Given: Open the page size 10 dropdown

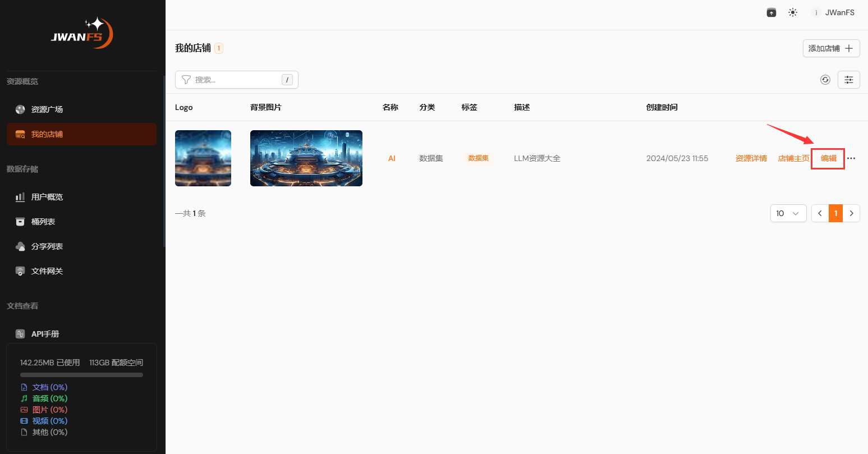Looking at the screenshot, I should [x=788, y=213].
